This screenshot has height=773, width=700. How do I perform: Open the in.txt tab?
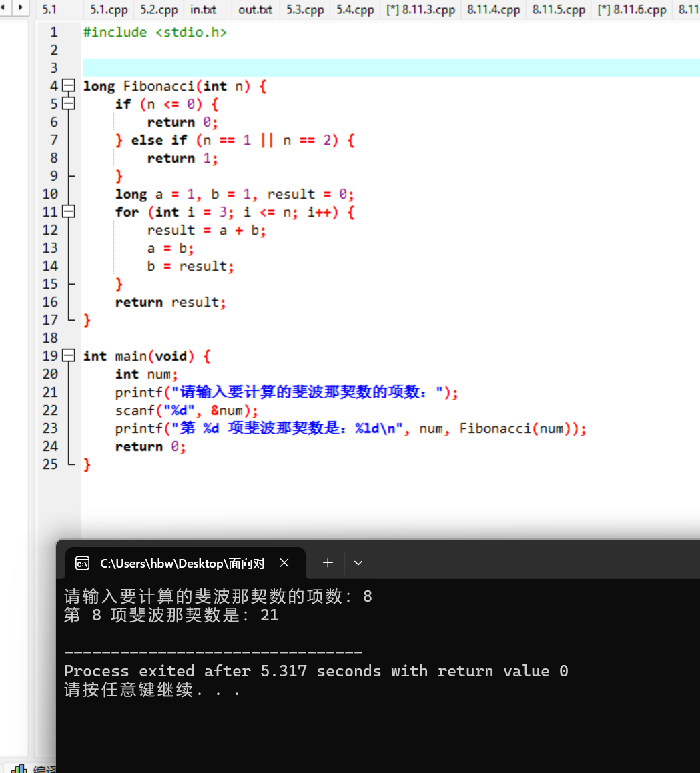click(204, 9)
